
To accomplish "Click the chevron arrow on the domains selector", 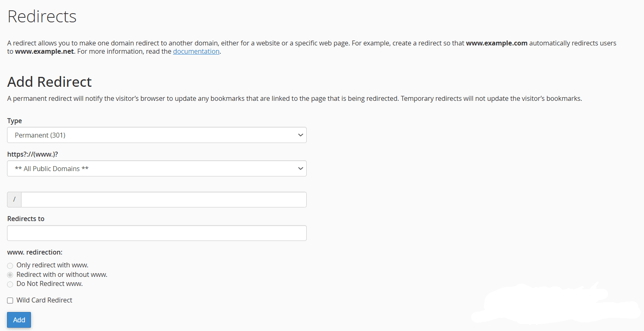I will pyautogui.click(x=301, y=169).
